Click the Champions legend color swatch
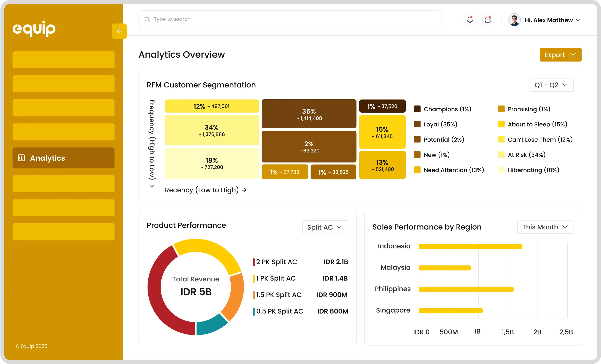Screen dimensions: 601x364 click(x=417, y=109)
